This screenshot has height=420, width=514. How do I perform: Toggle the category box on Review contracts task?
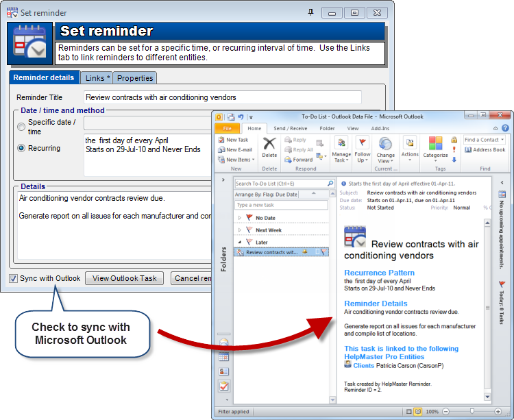317,252
